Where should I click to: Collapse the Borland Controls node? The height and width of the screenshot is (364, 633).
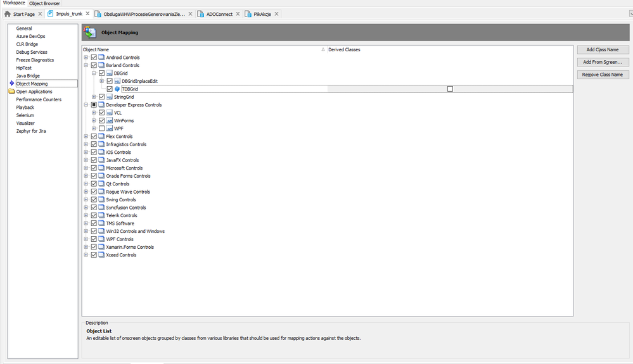click(86, 65)
